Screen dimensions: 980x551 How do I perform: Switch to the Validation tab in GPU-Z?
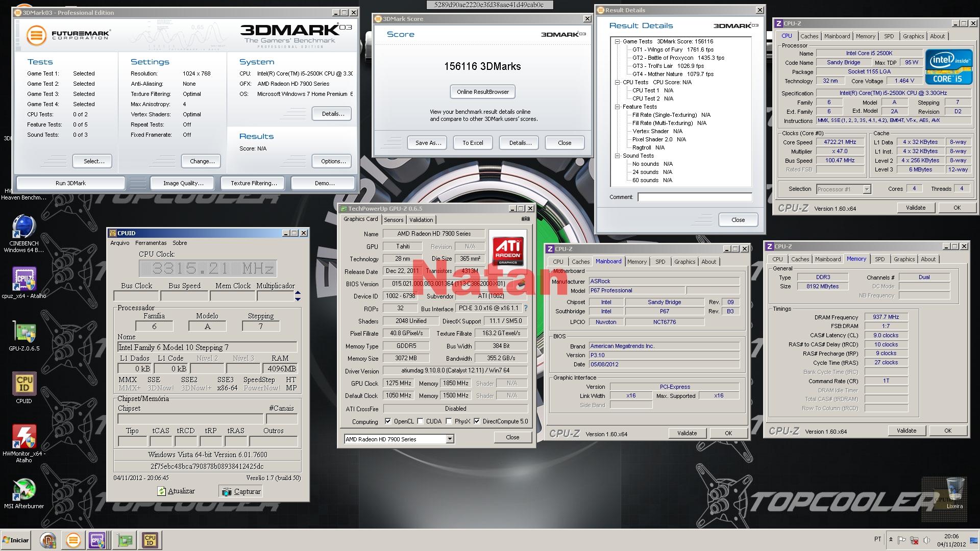point(422,220)
